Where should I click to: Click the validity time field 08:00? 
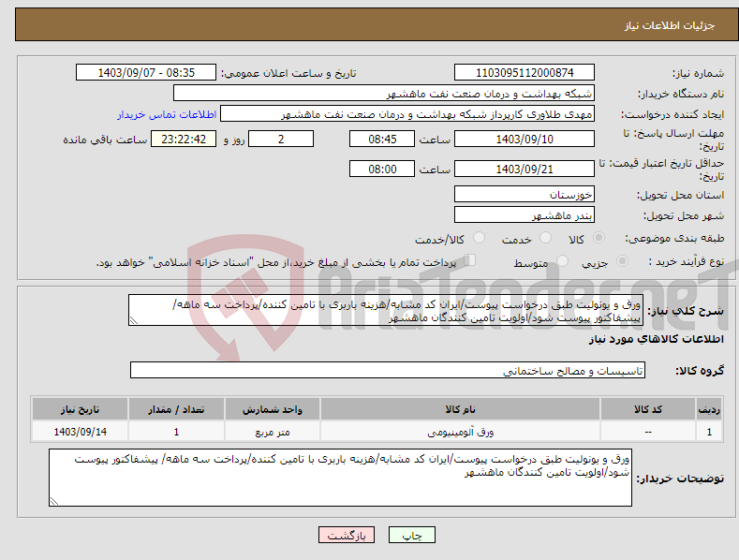pyautogui.click(x=382, y=169)
